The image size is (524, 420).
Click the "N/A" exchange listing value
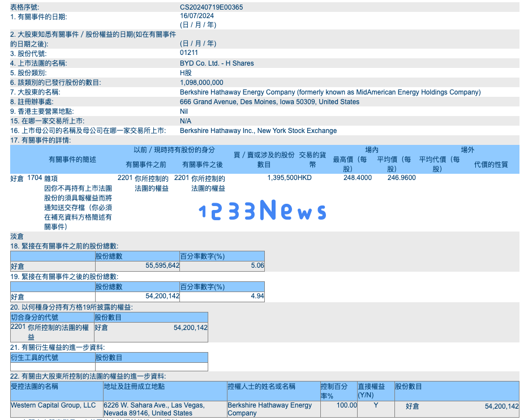(186, 121)
